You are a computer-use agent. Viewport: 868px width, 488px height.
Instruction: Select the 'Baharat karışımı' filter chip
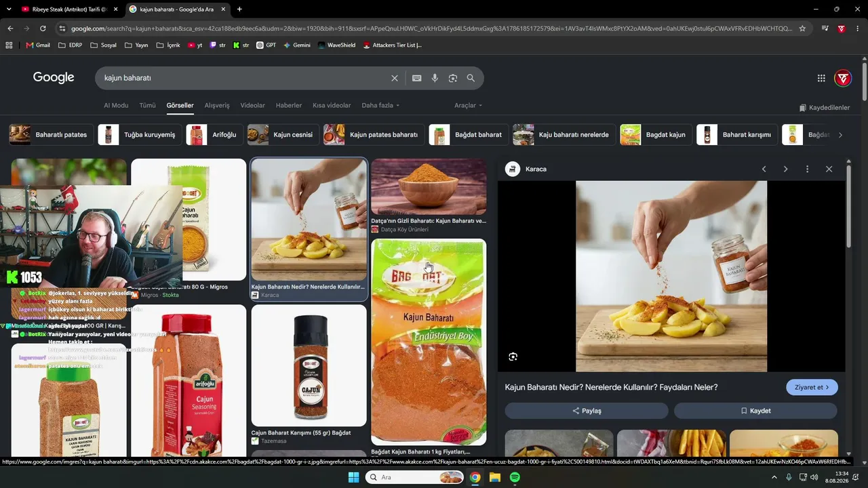click(737, 135)
